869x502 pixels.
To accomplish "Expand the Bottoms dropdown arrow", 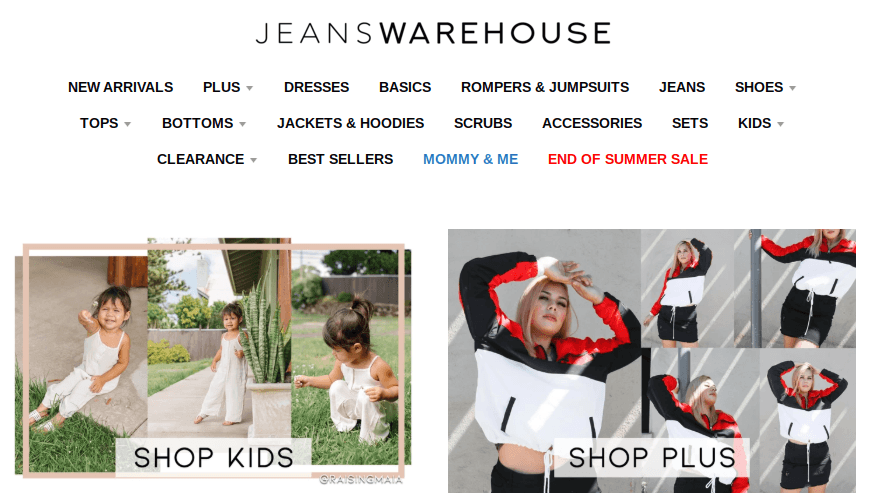I will (x=242, y=124).
